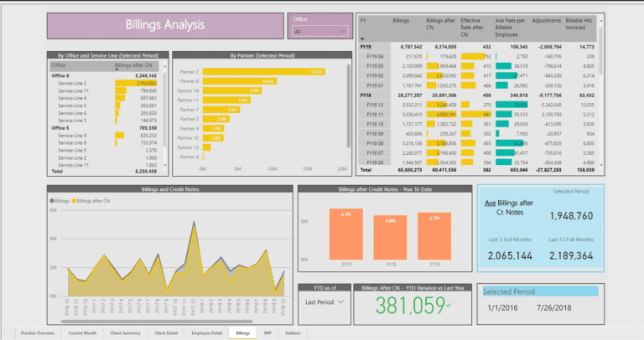Click sort arrow under Billings after CN header in Office table
The height and width of the screenshot is (340, 644).
[117, 70]
